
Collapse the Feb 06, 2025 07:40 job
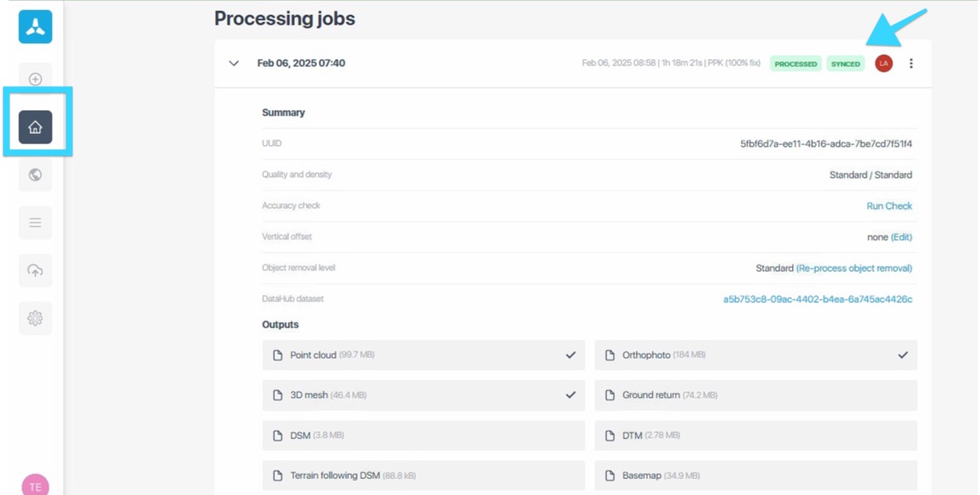233,64
